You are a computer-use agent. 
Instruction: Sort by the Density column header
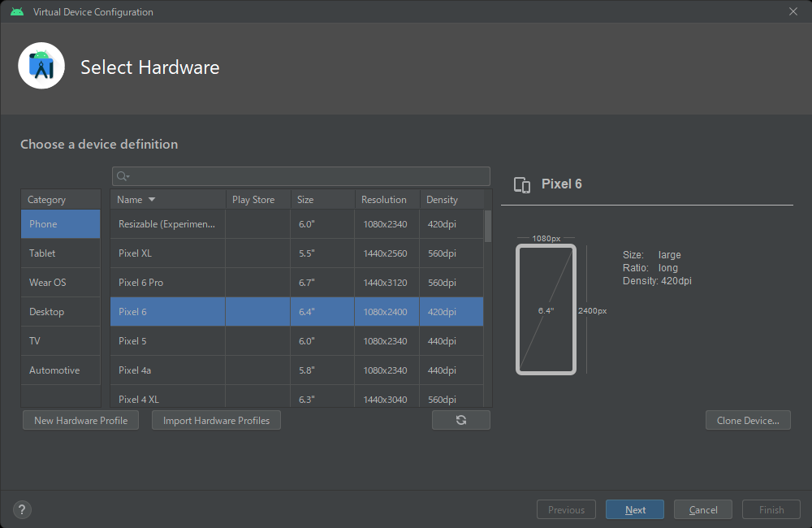[451, 200]
